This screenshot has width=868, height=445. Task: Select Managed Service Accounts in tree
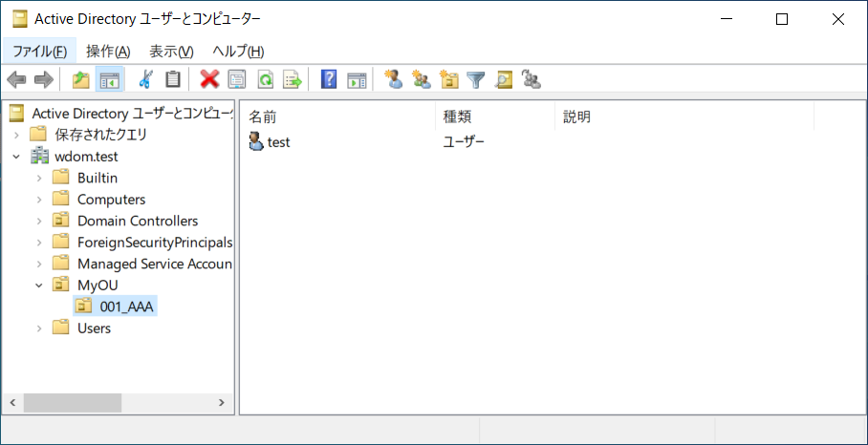click(x=155, y=264)
